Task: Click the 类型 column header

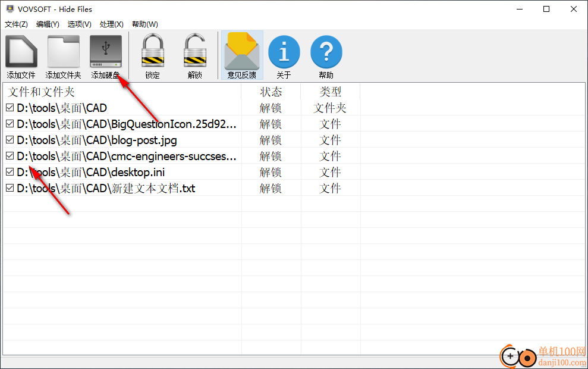Action: [331, 92]
